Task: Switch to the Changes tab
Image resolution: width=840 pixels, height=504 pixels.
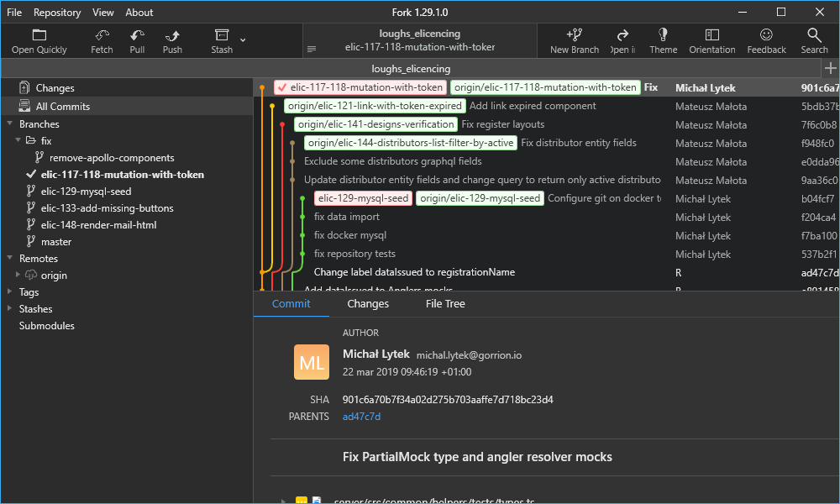Action: [367, 303]
